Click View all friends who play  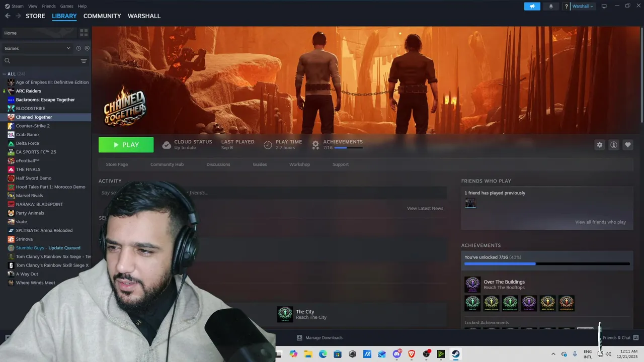(601, 222)
